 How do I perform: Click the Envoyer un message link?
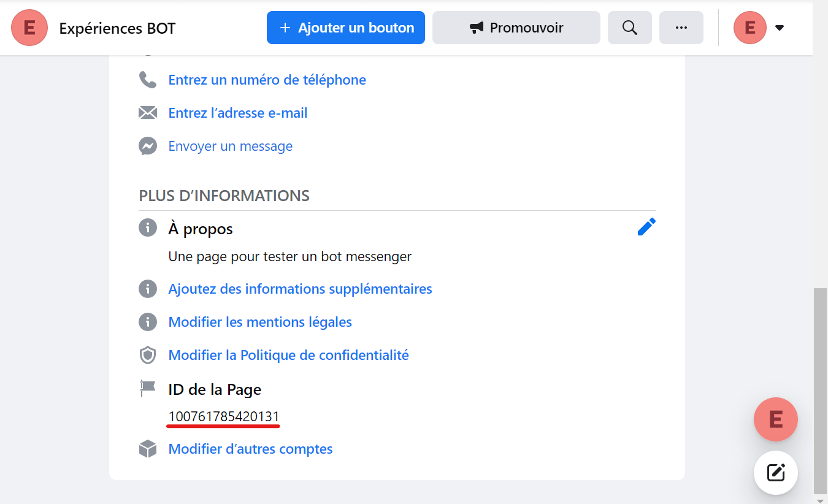231,146
